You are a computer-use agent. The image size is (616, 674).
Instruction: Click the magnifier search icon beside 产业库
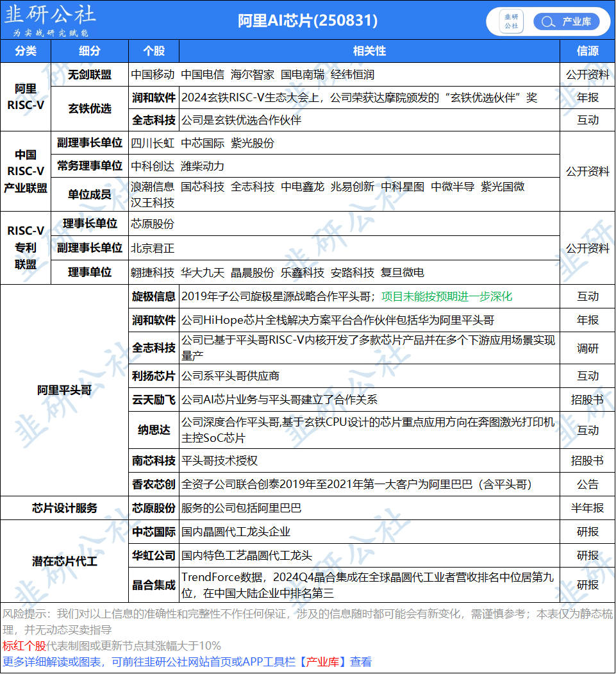tap(547, 22)
